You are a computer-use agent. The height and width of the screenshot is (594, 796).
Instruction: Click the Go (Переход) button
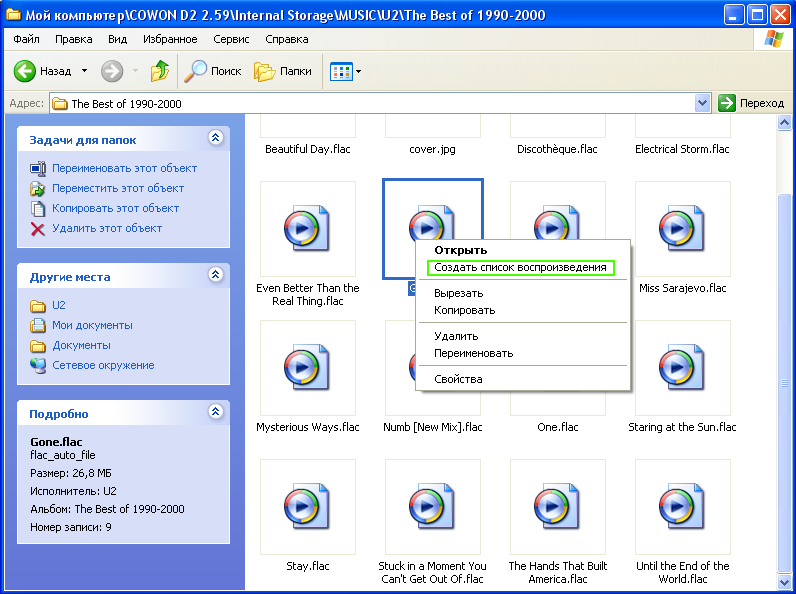pyautogui.click(x=751, y=103)
